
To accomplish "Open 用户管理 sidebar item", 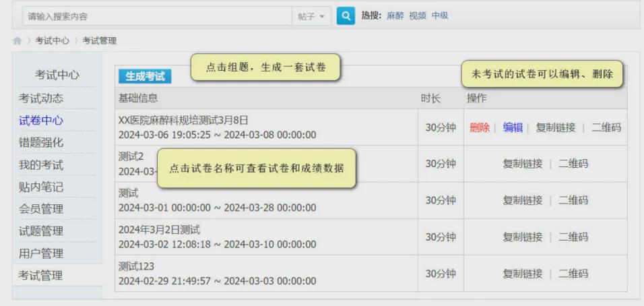I will (x=41, y=253).
